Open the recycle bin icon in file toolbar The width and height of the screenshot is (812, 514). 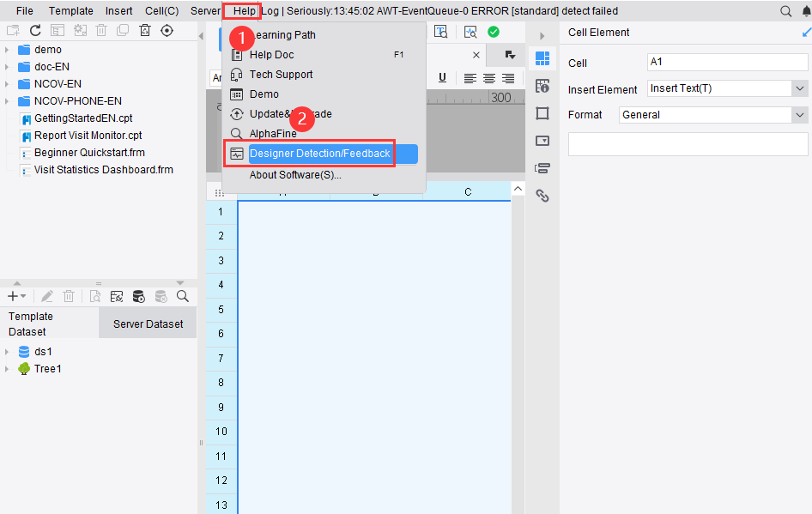pos(145,31)
